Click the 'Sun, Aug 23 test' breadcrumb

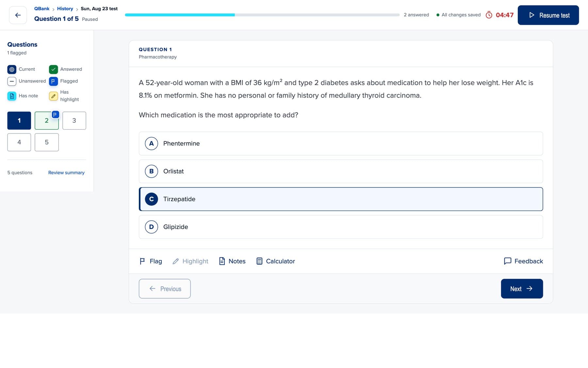99,9
